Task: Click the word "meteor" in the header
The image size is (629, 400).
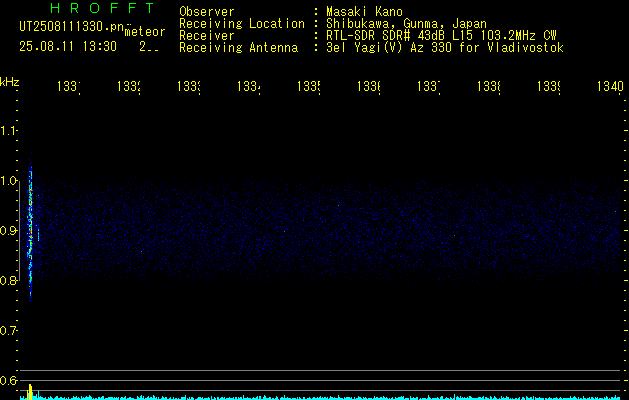Action: pyautogui.click(x=145, y=32)
